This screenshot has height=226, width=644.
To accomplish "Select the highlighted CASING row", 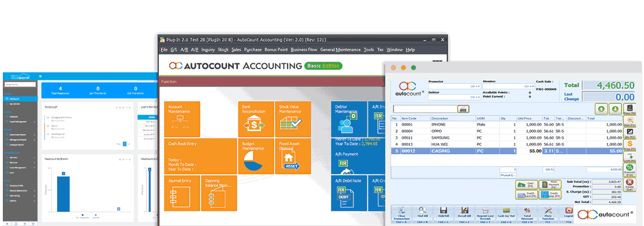I will pos(507,151).
